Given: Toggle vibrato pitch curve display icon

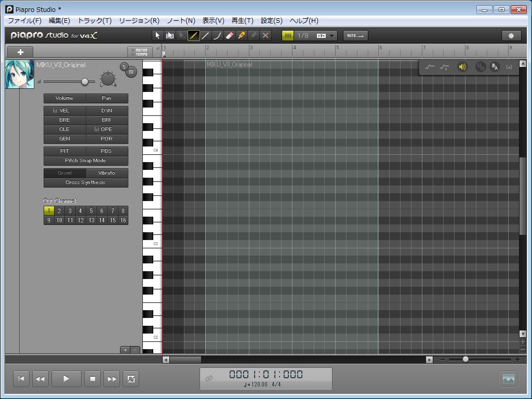Looking at the screenshot, I should tap(444, 67).
